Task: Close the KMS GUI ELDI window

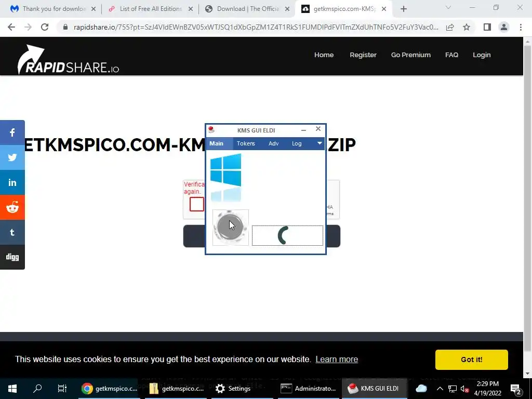Action: [318, 129]
